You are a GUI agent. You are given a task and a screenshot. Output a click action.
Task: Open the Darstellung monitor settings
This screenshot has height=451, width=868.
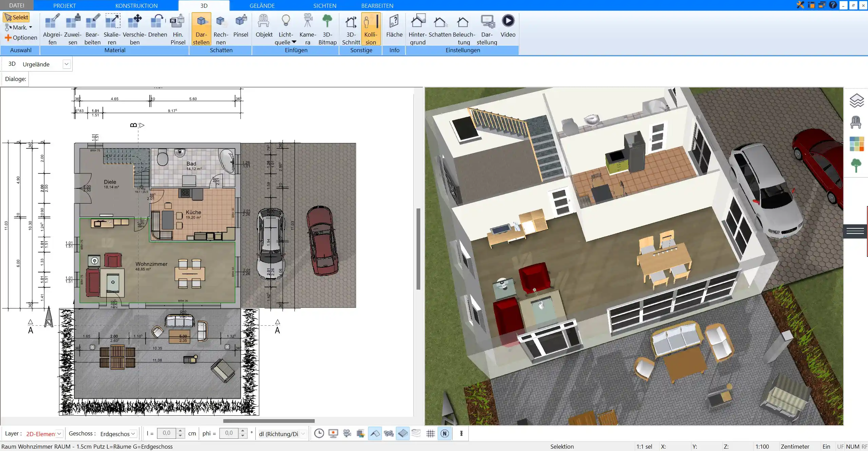coord(487,29)
